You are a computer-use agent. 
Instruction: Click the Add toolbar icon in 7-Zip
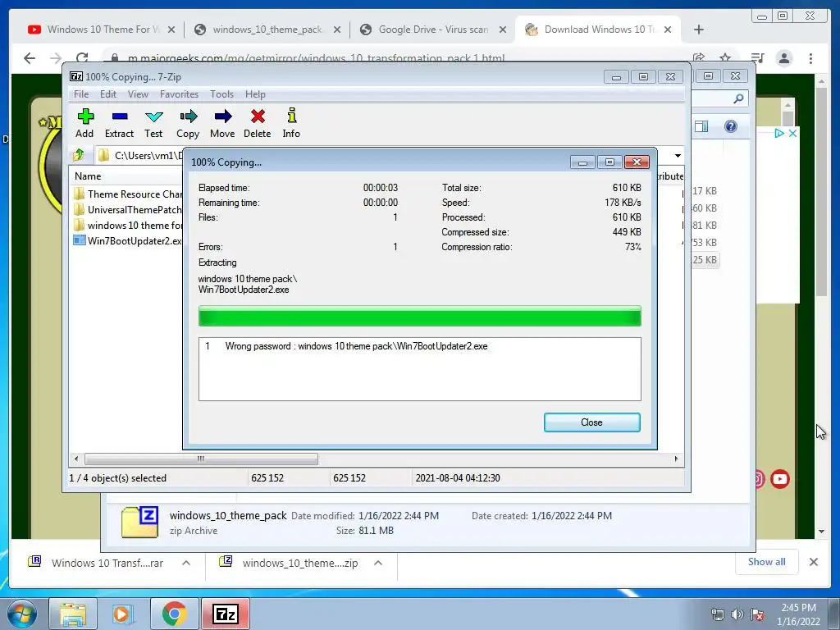tap(84, 123)
